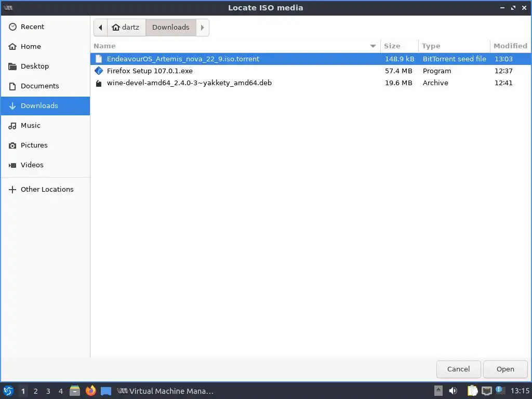Select Downloads in the sidebar

coord(46,106)
